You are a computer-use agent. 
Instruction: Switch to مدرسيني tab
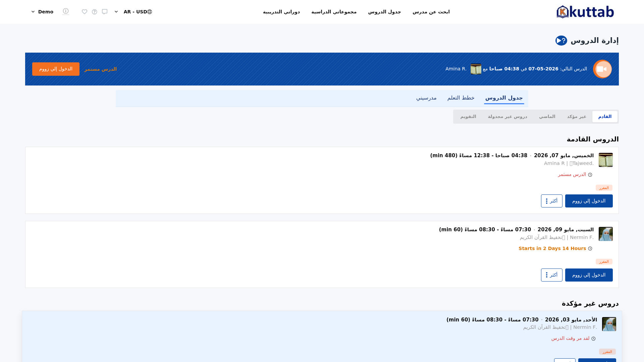426,98
